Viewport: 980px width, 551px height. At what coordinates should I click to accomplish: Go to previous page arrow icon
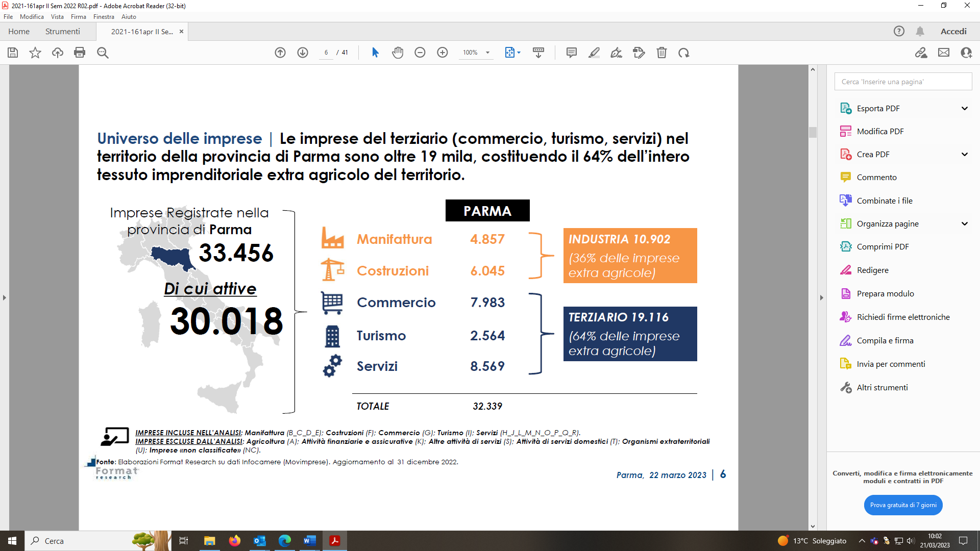(x=280, y=53)
